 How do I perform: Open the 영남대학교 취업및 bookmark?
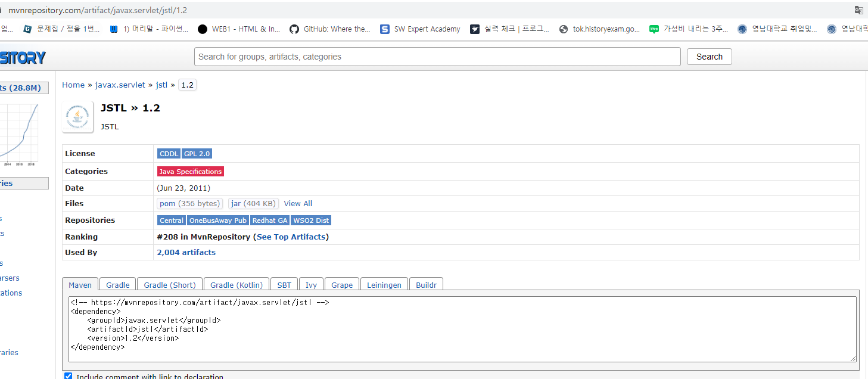(777, 29)
